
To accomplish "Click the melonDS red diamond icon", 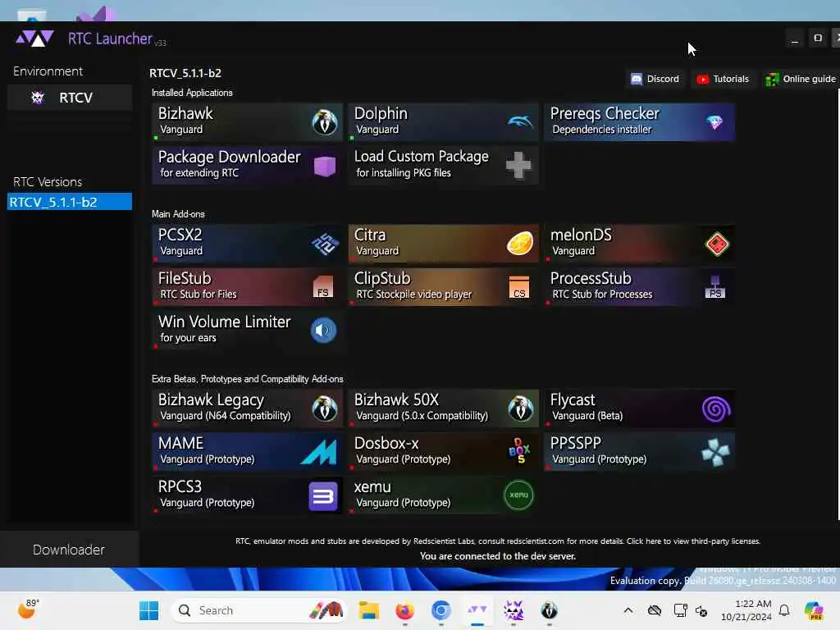I will pyautogui.click(x=717, y=244).
